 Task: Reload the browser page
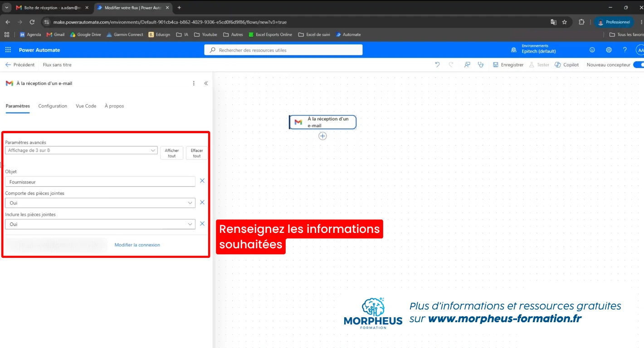click(32, 22)
